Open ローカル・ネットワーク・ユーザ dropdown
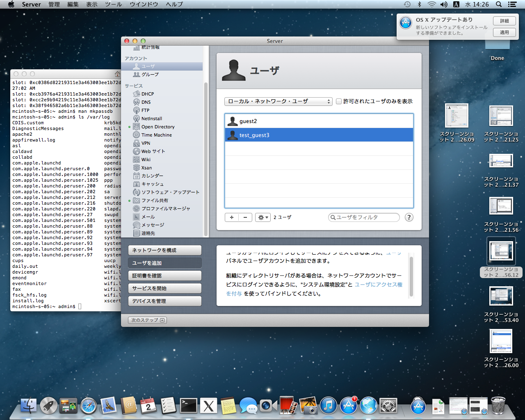Image resolution: width=525 pixels, height=420 pixels. (278, 101)
